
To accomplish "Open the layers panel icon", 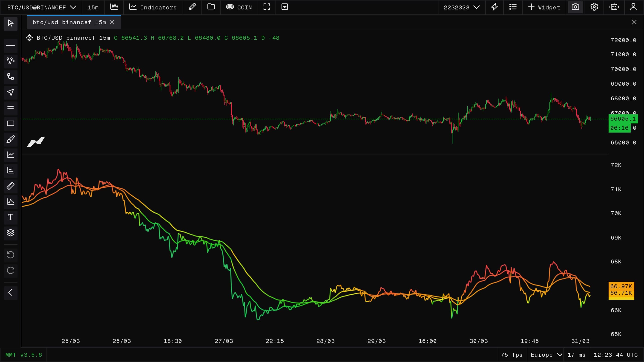I will coord(11,233).
